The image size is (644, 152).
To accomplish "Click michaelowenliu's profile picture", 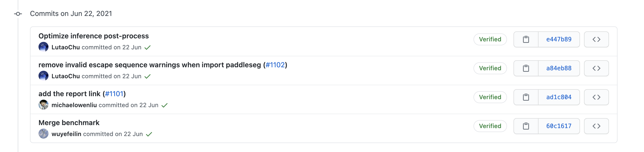I will click(x=43, y=105).
